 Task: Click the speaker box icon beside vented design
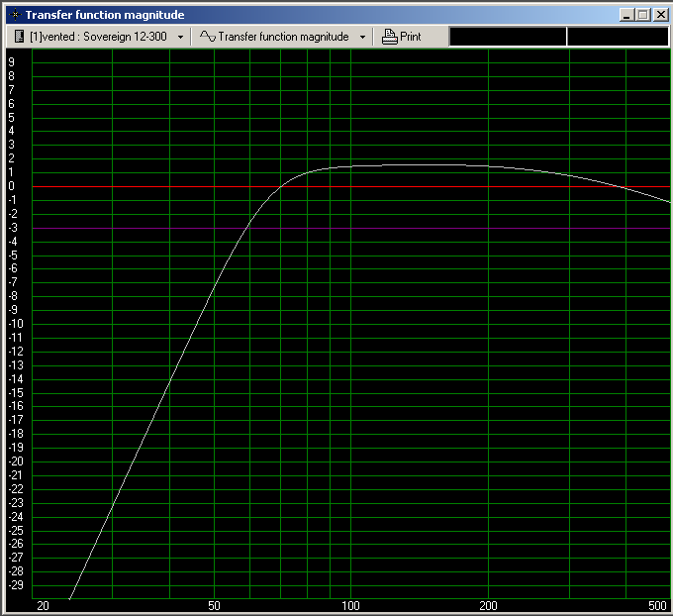20,37
